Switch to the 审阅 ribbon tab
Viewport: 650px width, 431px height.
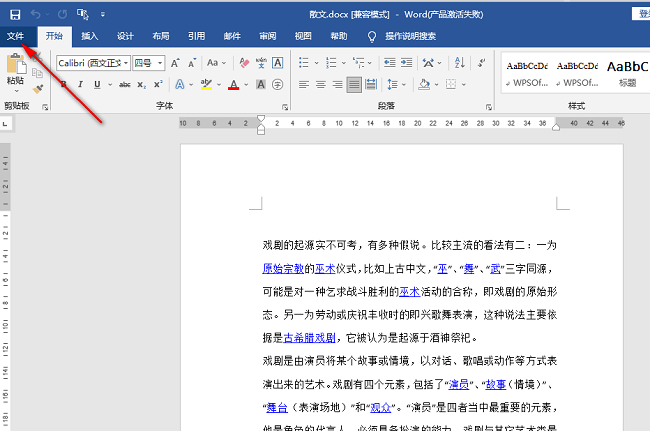[x=268, y=36]
